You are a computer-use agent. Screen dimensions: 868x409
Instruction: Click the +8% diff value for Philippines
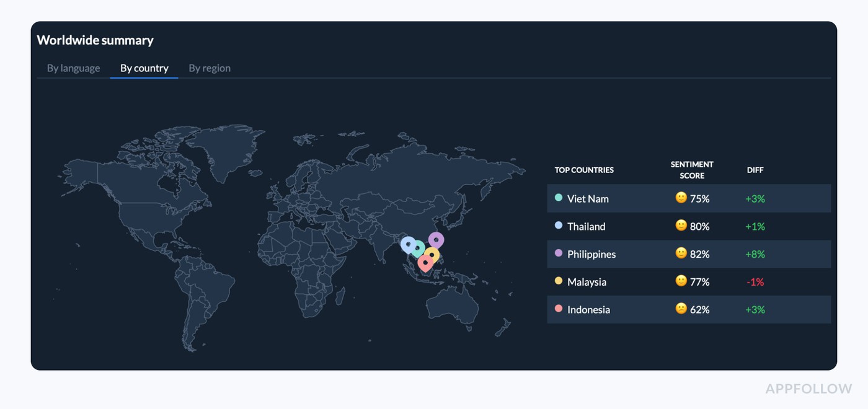pos(755,254)
